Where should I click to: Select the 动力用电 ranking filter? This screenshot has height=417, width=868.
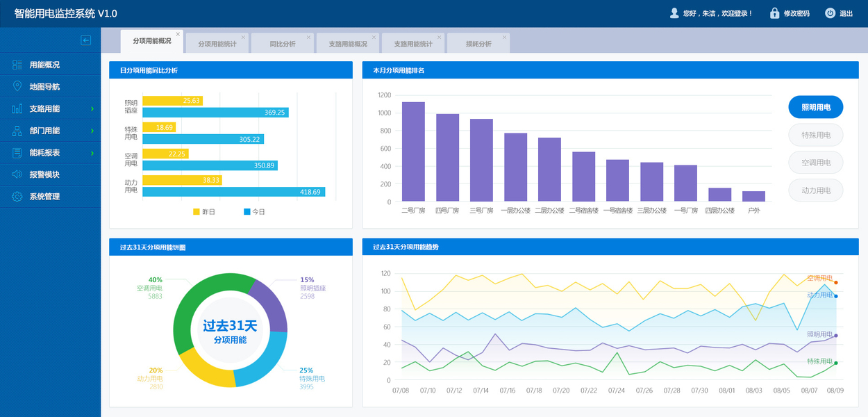pyautogui.click(x=816, y=190)
